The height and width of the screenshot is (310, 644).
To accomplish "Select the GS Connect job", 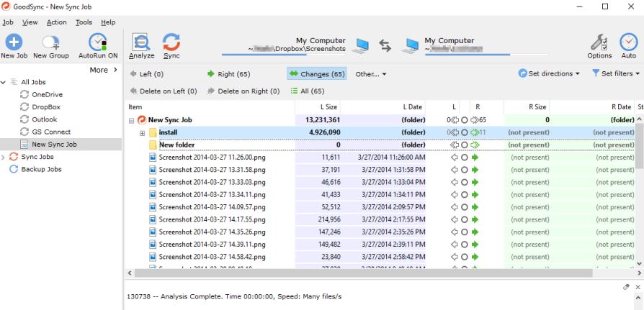I will pos(51,132).
